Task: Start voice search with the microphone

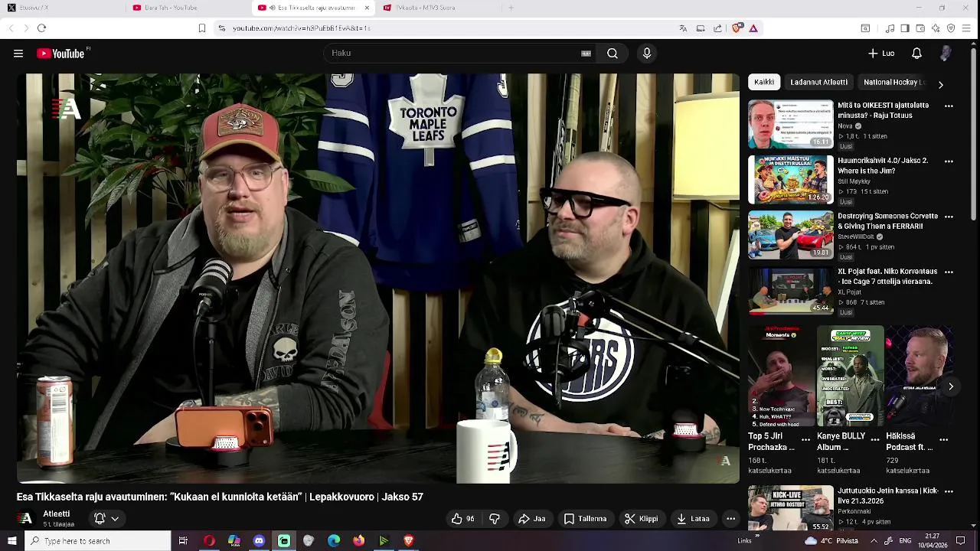Action: click(x=647, y=54)
